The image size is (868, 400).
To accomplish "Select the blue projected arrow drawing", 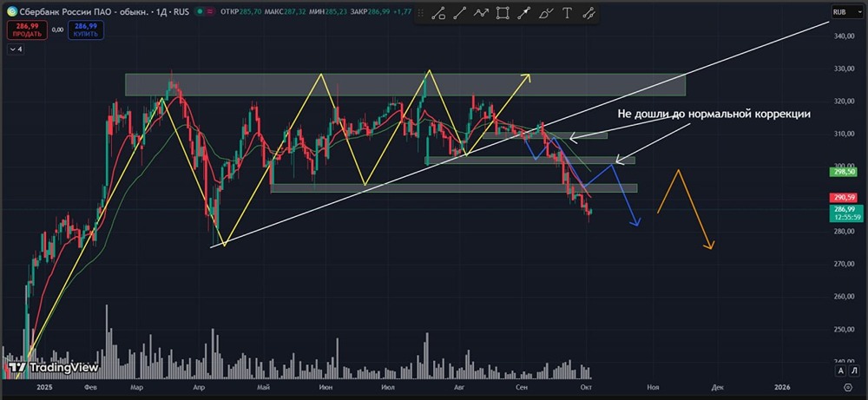I will (x=582, y=181).
